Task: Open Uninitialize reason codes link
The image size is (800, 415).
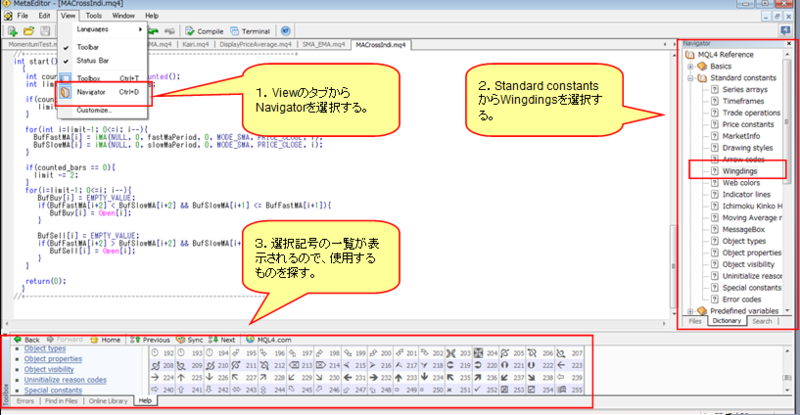Action: [65, 380]
